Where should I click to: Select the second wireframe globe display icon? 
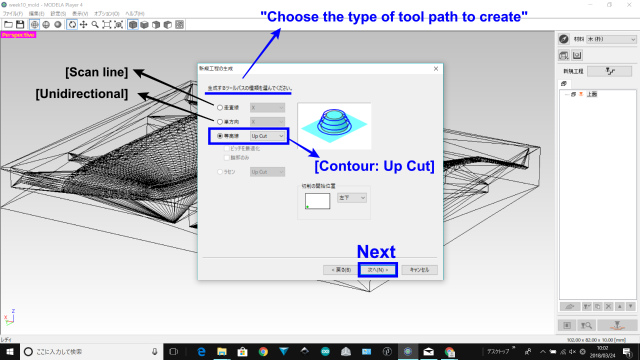tap(46, 25)
